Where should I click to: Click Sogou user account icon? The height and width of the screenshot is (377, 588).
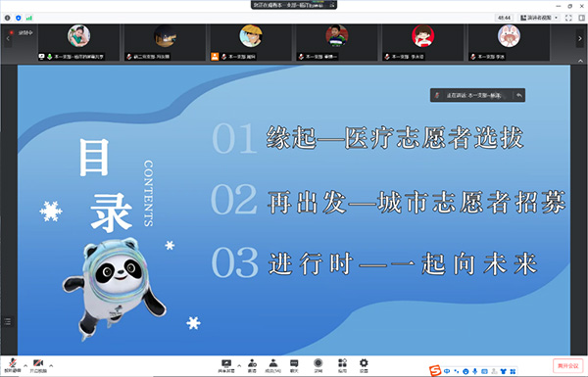click(x=494, y=371)
